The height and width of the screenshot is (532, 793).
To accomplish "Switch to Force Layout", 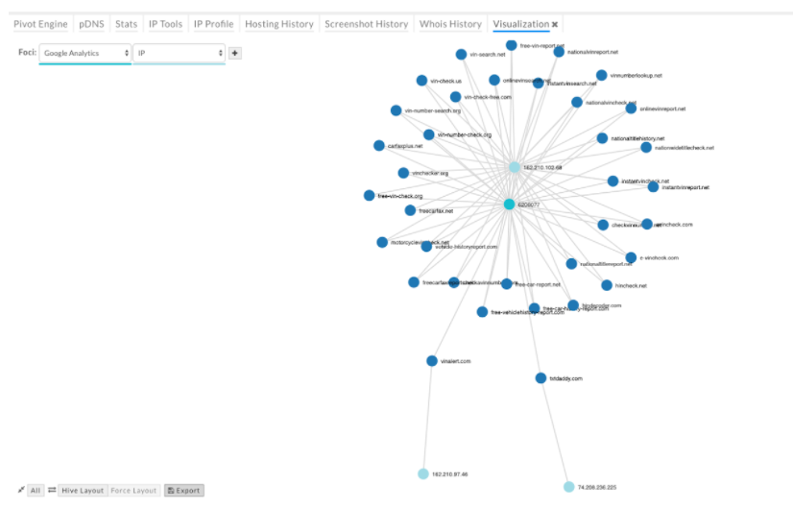I will pyautogui.click(x=133, y=491).
